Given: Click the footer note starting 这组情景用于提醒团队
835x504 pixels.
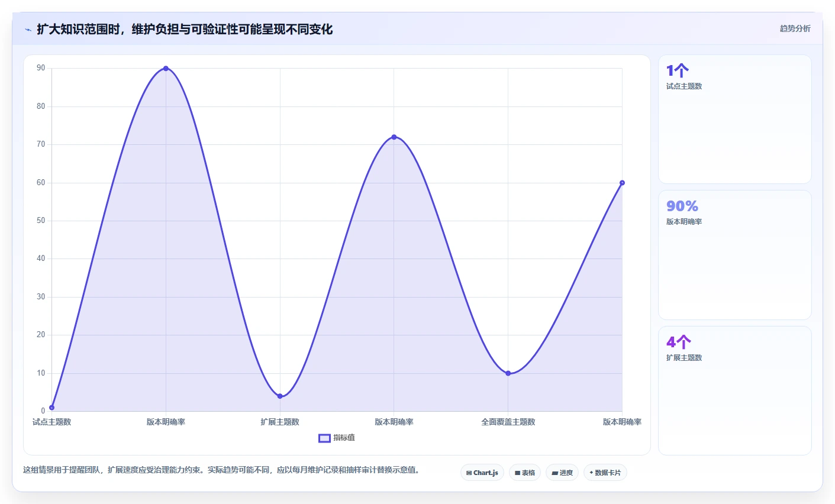Looking at the screenshot, I should pyautogui.click(x=221, y=470).
